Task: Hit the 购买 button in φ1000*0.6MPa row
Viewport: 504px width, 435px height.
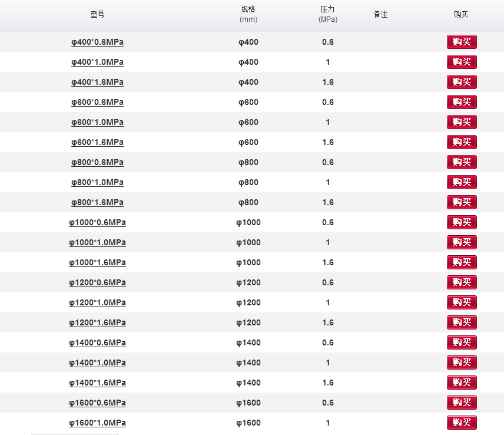Action: [462, 222]
